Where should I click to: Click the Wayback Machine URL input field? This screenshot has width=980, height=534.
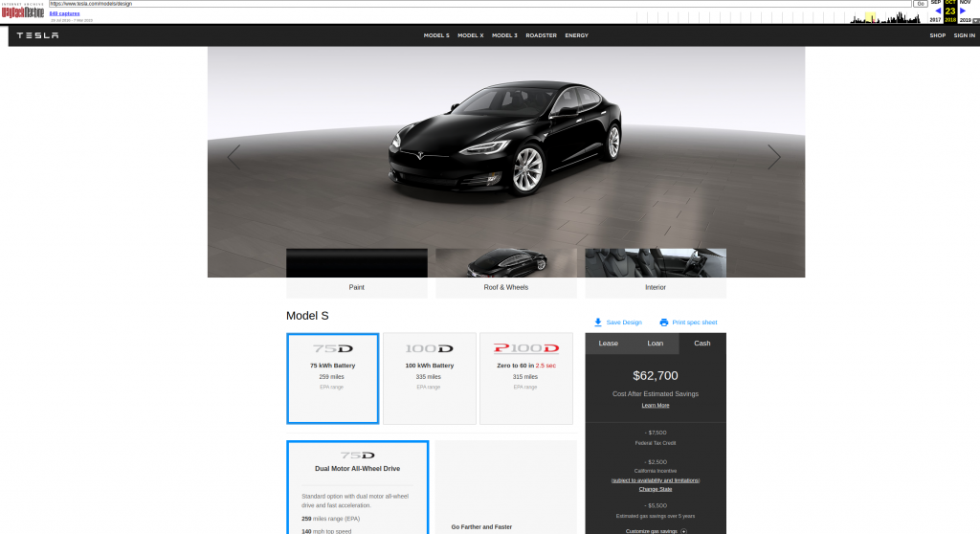click(x=479, y=4)
